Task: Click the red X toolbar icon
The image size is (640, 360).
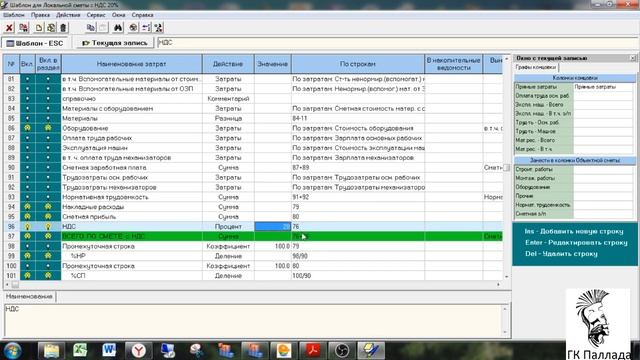Action: pos(9,28)
